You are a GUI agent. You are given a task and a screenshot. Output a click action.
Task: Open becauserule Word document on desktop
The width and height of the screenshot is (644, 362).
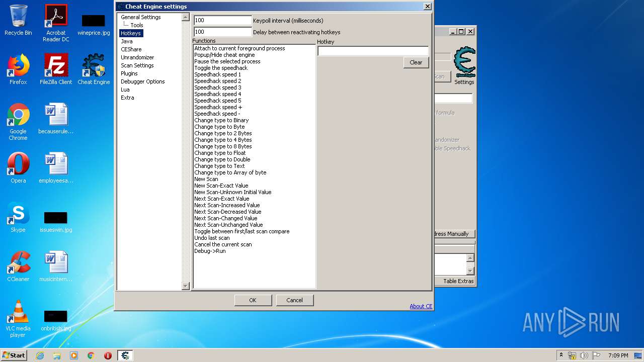tap(56, 119)
